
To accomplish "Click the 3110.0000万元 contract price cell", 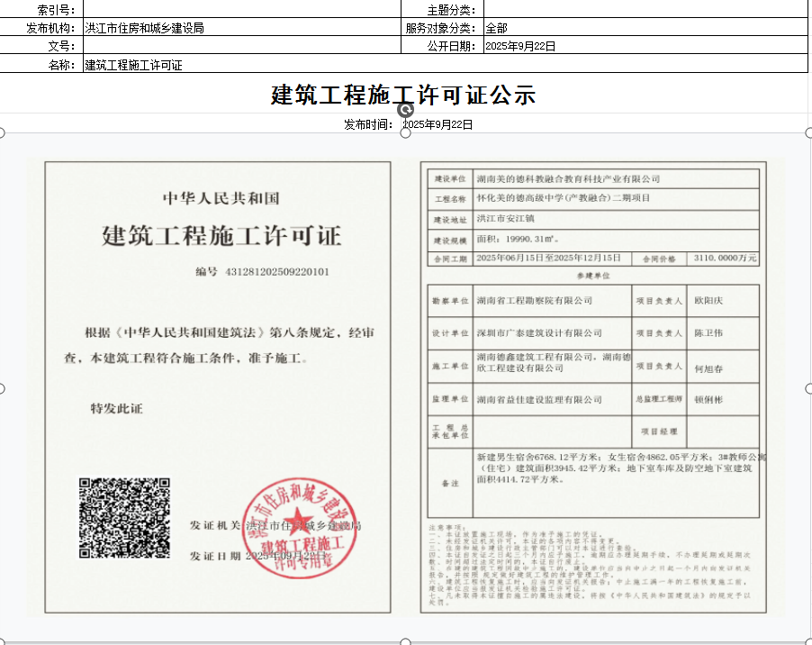I will coord(724,258).
